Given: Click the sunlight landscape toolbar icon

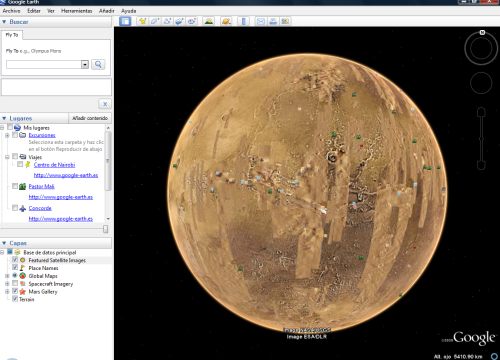Looking at the screenshot, I should click(209, 21).
